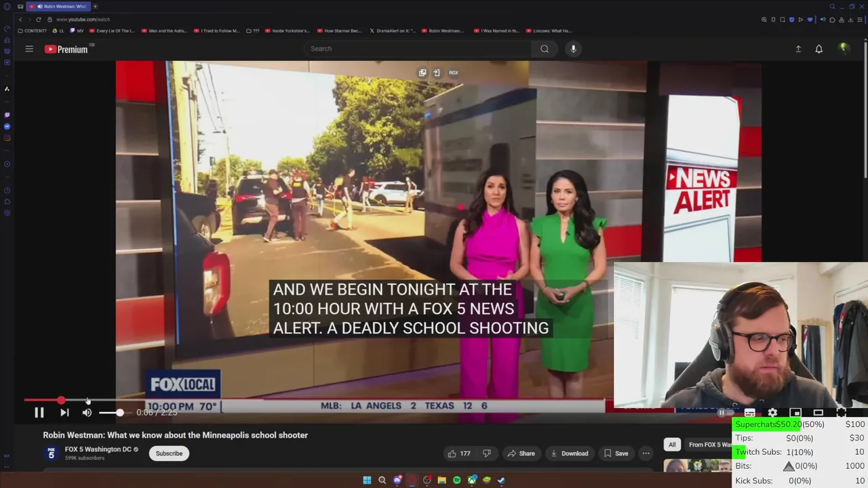This screenshot has height=488, width=868.
Task: Open the recommended video thumbnail
Action: click(x=697, y=465)
